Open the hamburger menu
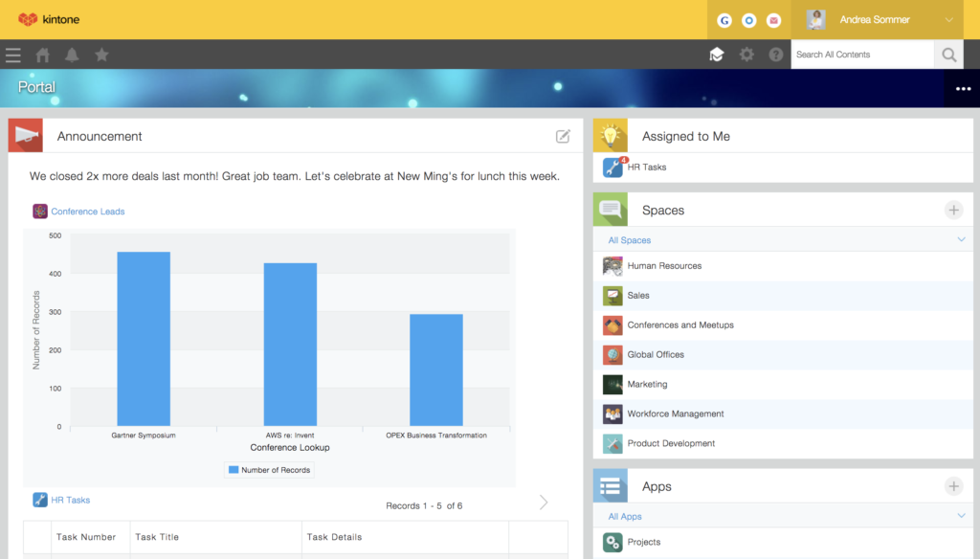Image resolution: width=980 pixels, height=559 pixels. pos(13,55)
